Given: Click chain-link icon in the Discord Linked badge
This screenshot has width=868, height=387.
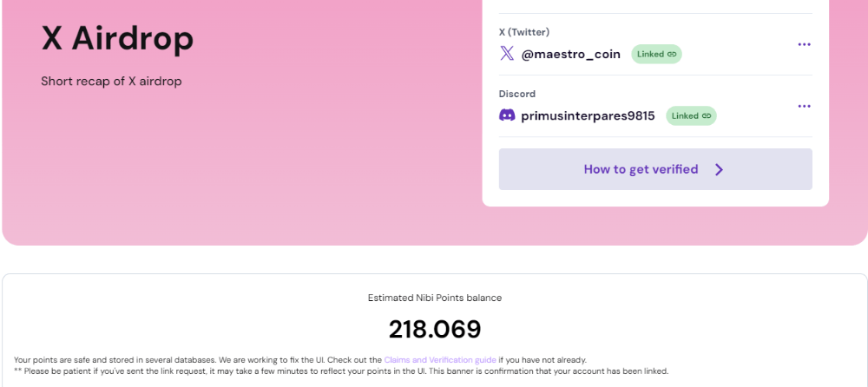Looking at the screenshot, I should pos(707,115).
